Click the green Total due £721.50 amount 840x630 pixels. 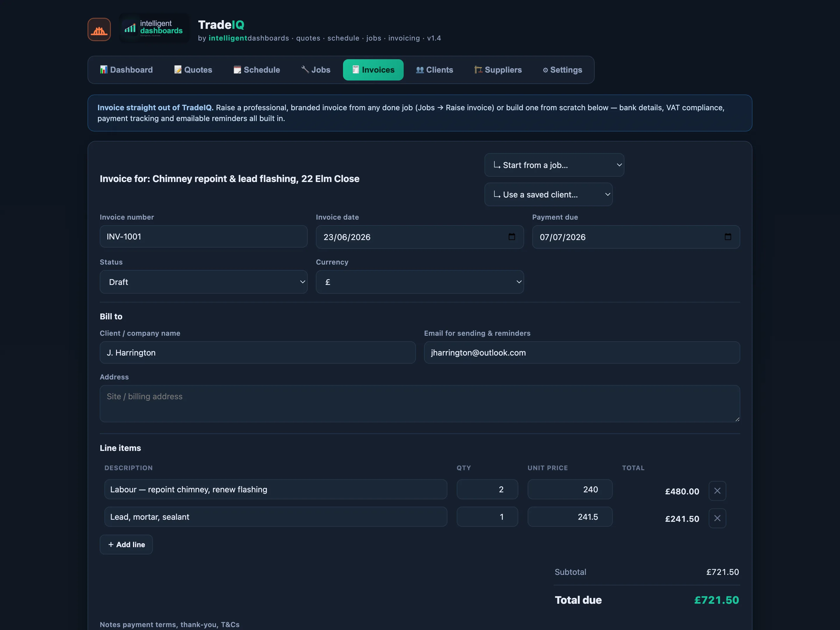click(717, 600)
